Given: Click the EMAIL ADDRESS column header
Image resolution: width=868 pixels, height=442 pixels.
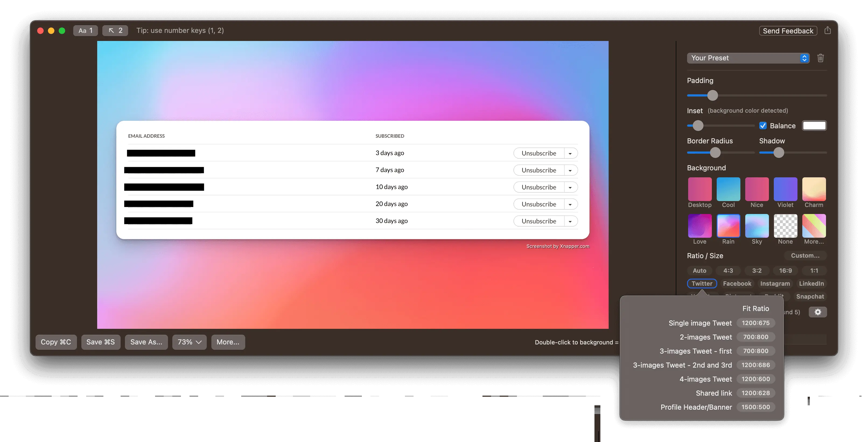Looking at the screenshot, I should pos(146,136).
